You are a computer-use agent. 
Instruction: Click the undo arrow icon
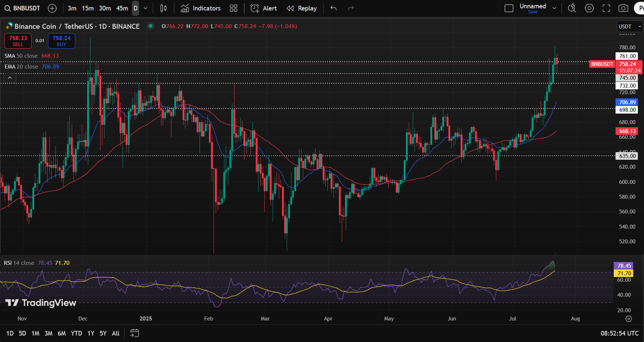click(x=333, y=8)
